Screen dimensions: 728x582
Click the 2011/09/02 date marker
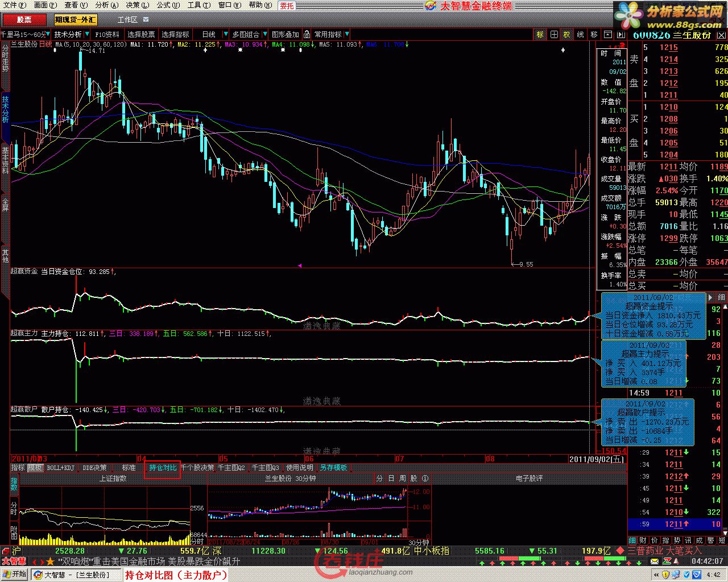point(597,459)
